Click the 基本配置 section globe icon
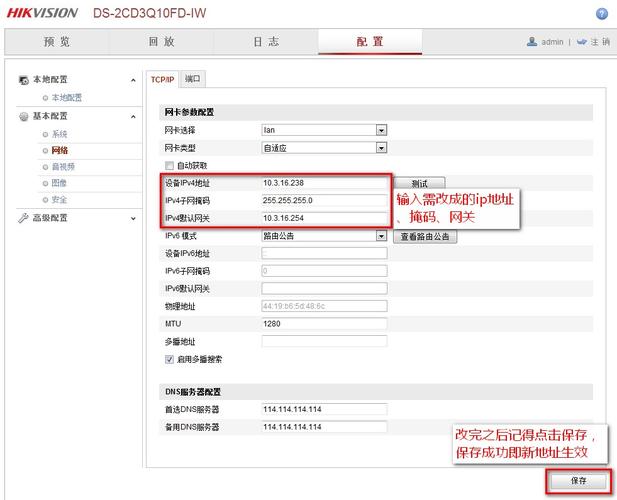This screenshot has height=500, width=617. 24,116
